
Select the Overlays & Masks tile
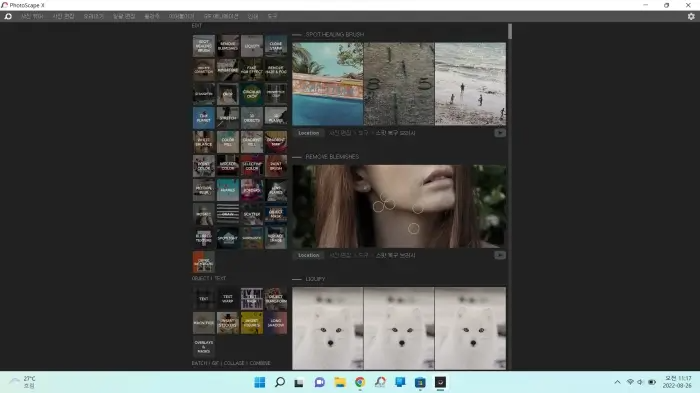click(x=204, y=347)
